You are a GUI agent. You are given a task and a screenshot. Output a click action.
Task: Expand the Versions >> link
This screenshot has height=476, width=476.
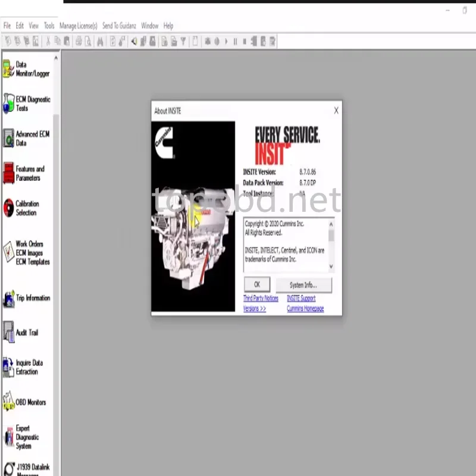255,308
